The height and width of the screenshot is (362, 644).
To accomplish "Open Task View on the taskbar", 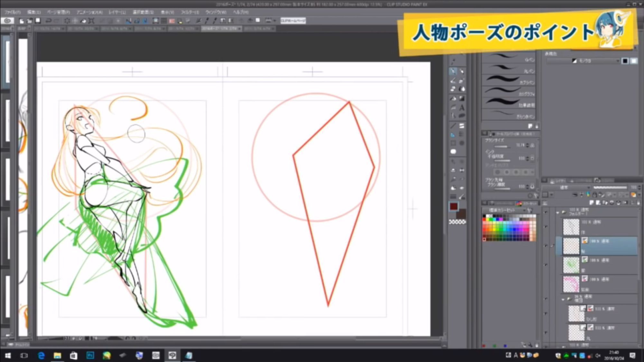I will [x=24, y=355].
